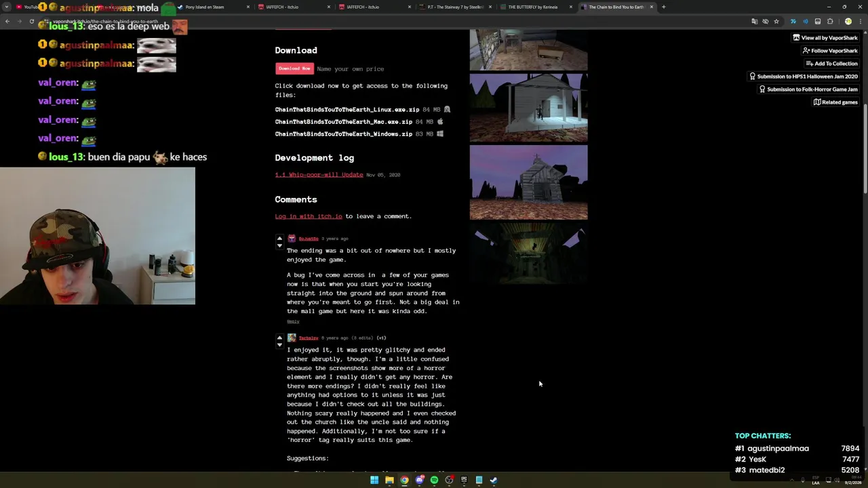Click the red Download Now button
This screenshot has height=488, width=868.
(x=294, y=68)
